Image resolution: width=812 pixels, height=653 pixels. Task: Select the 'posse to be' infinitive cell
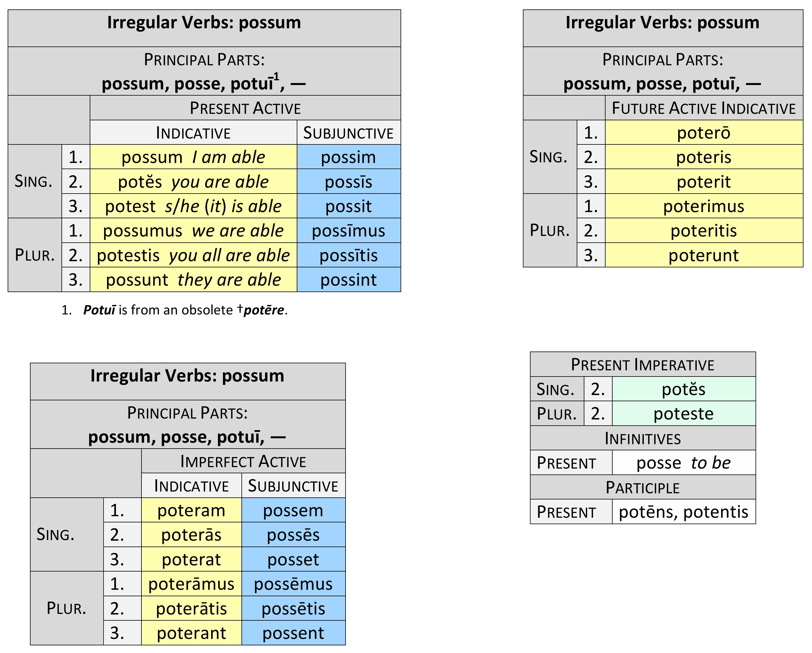click(x=683, y=463)
